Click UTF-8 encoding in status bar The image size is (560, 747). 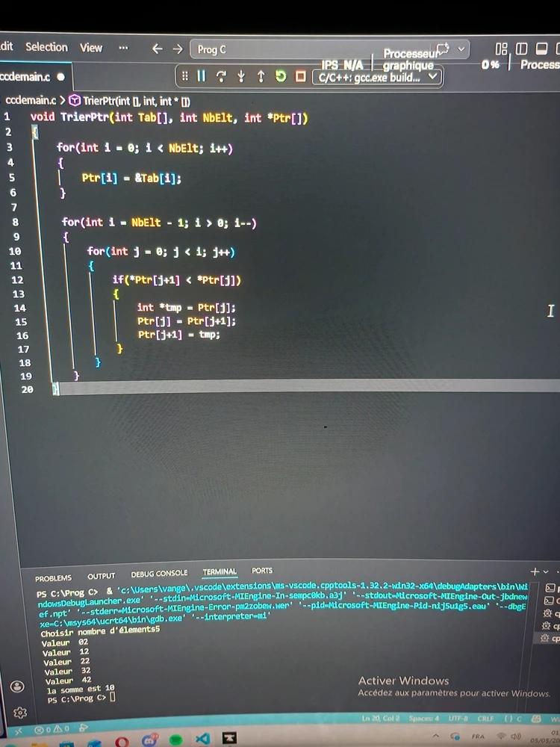(x=458, y=718)
